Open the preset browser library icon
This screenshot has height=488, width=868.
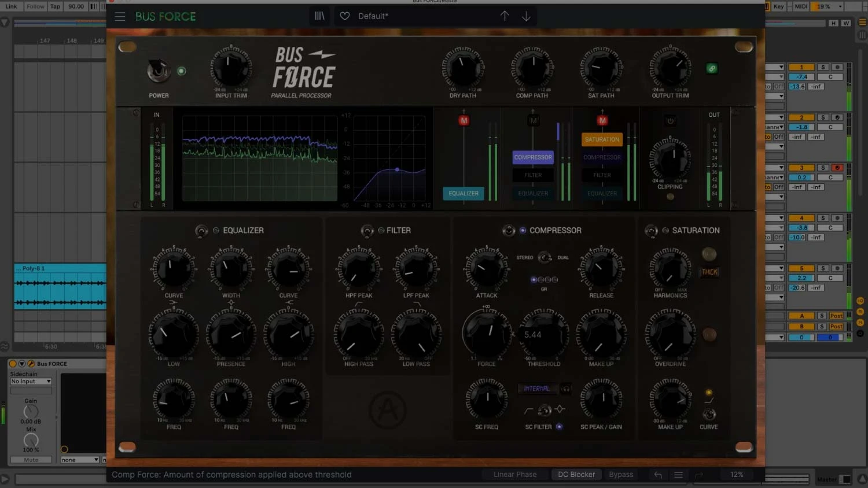pos(319,16)
